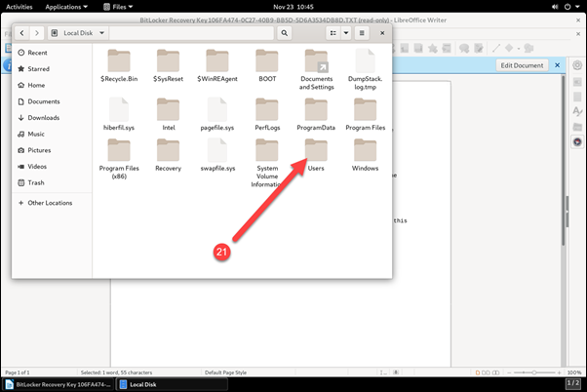This screenshot has width=587, height=392.
Task: Open the PerfLogs folder
Action: click(x=267, y=114)
